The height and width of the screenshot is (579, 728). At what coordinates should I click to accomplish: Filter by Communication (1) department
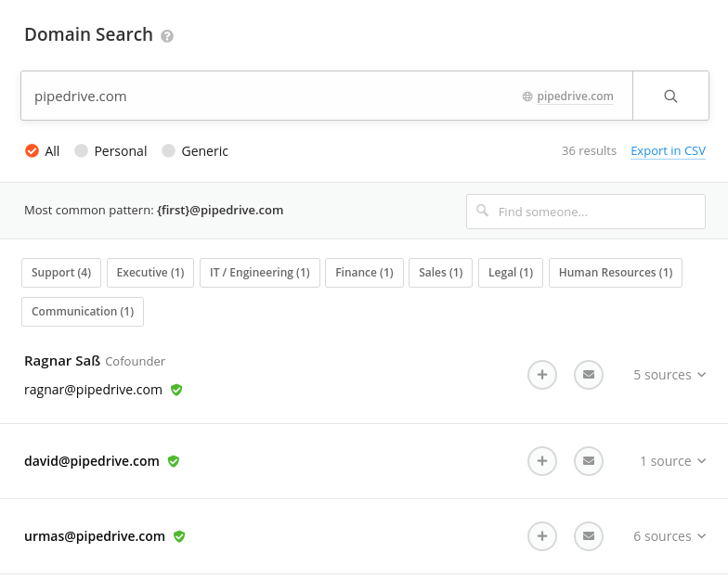click(83, 312)
